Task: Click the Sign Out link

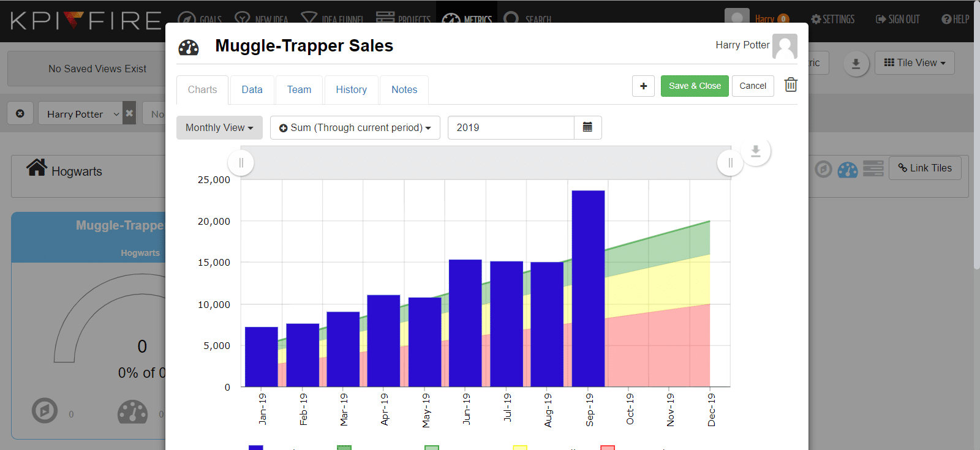Action: [897, 19]
